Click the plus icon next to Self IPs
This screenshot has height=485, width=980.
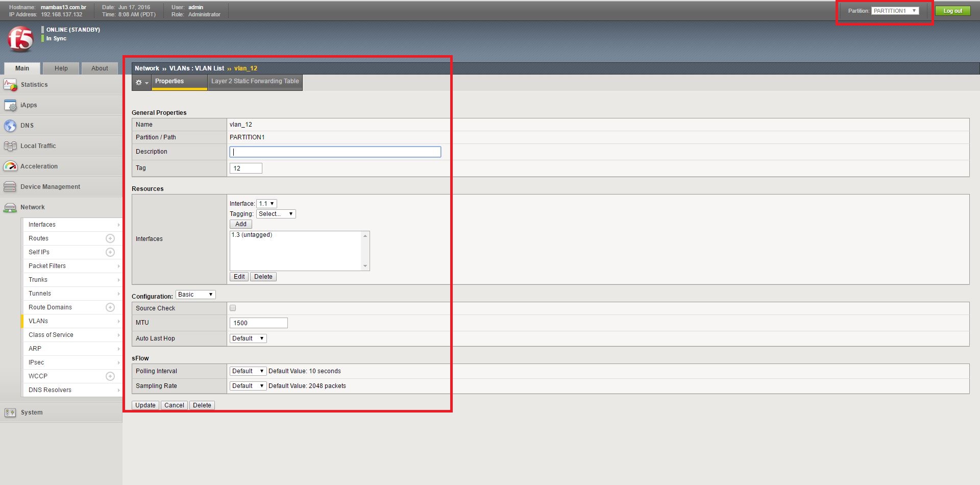point(110,252)
